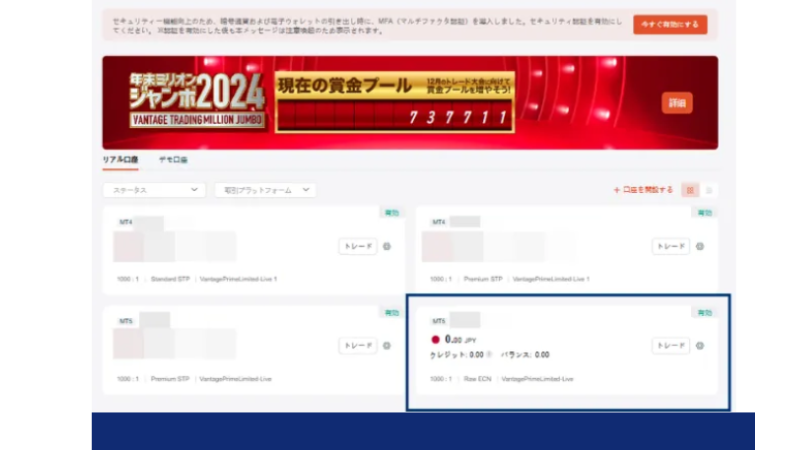
Task: Click トレード on Standard STP account
Action: [358, 246]
